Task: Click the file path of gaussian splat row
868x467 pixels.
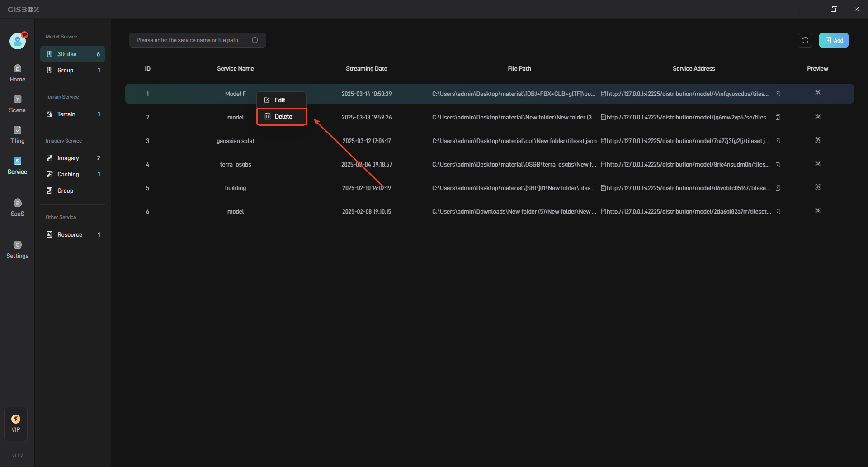Action: tap(514, 141)
